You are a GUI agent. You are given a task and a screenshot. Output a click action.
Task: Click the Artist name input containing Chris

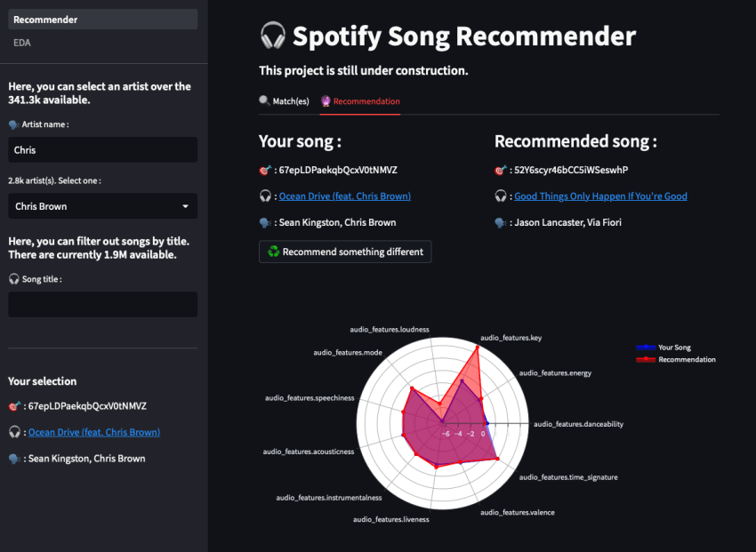click(102, 149)
